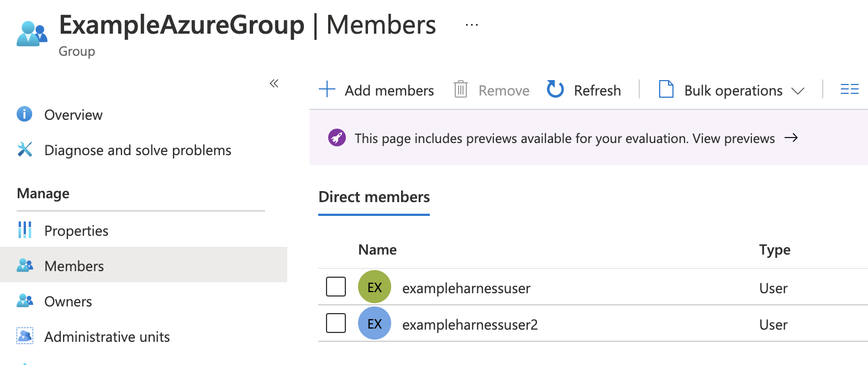Screen dimensions: 868x365
Task: Open the column layout options icon
Action: coord(850,89)
